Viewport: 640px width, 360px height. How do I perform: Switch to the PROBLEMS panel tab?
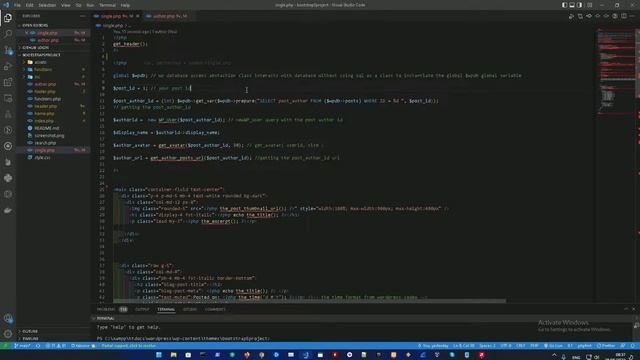tap(111, 309)
